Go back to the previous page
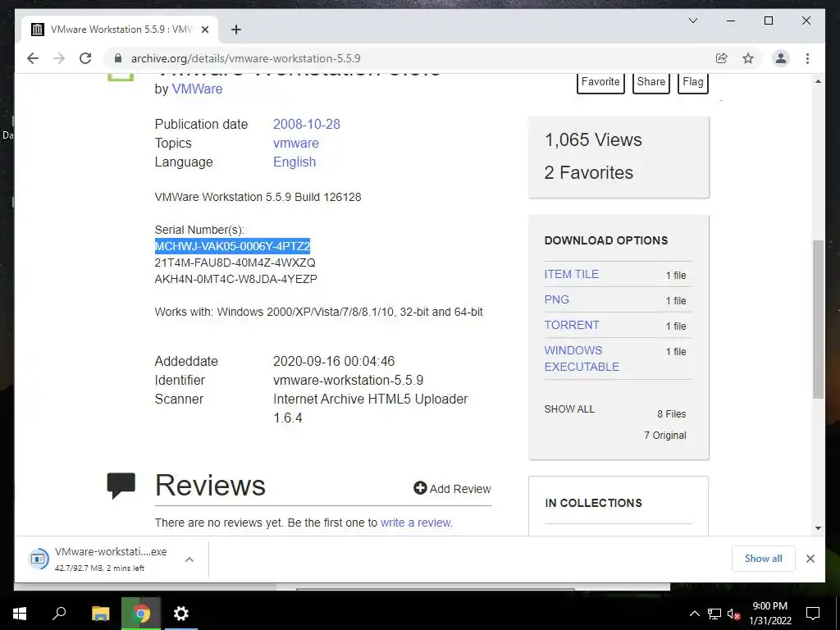The width and height of the screenshot is (840, 630). pyautogui.click(x=33, y=58)
